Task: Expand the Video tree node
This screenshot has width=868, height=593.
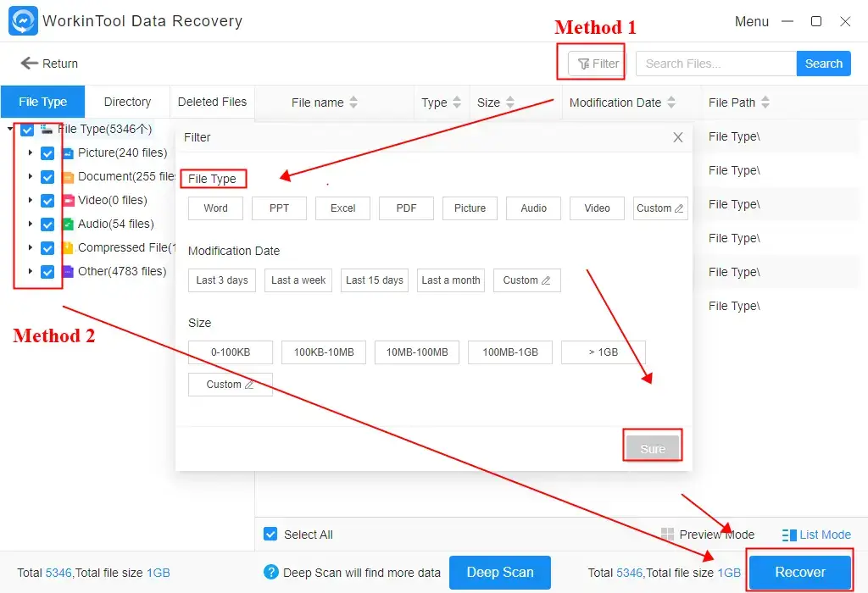Action: pyautogui.click(x=31, y=200)
